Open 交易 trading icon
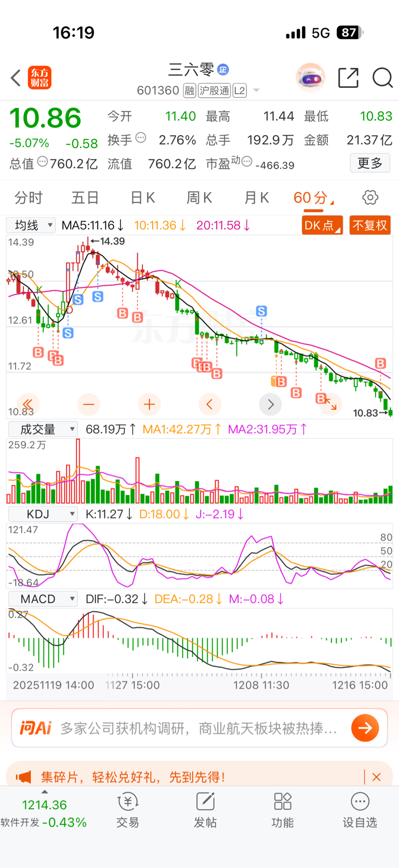The height and width of the screenshot is (868, 399). [127, 811]
